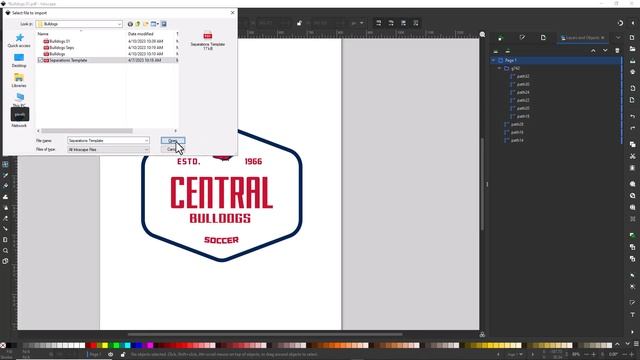Open the Document Properties dock tab
Image resolution: width=640 pixels, height=360 pixels.
(x=543, y=38)
